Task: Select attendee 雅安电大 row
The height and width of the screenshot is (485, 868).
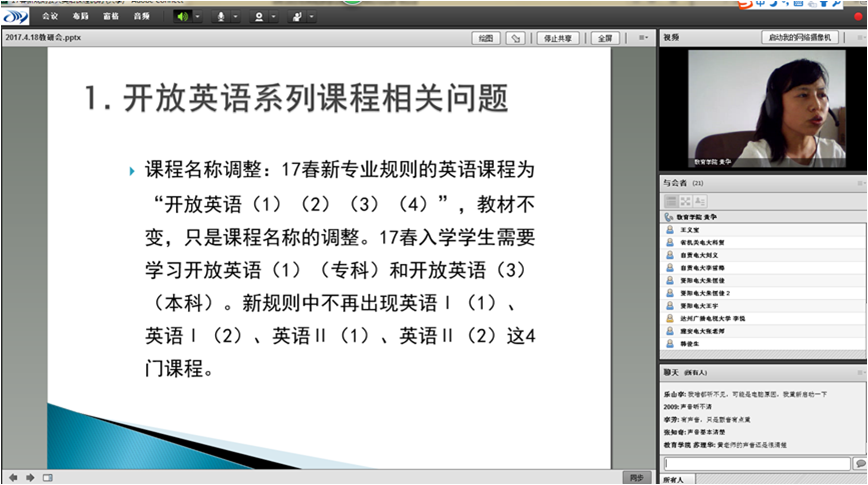Action: click(x=763, y=331)
